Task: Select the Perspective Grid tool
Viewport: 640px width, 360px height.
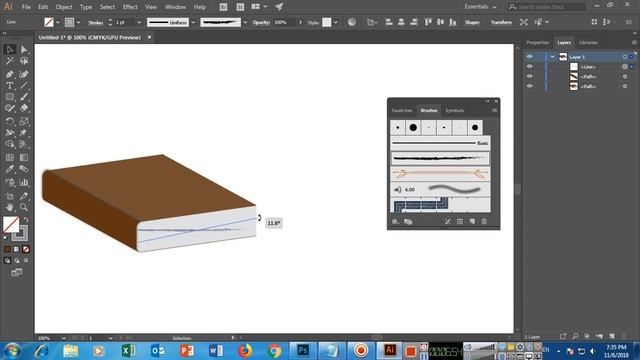Action: [x=24, y=144]
